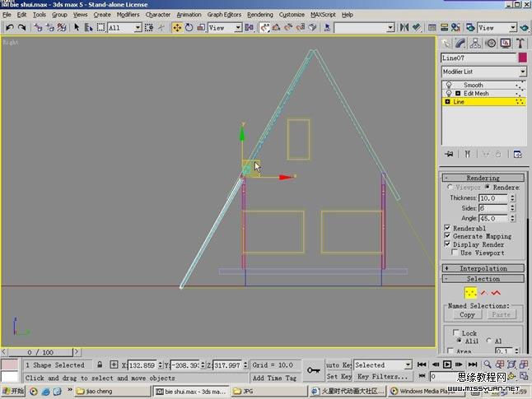Toggle Show End Result icon
The height and width of the screenshot is (399, 532).
tap(467, 154)
